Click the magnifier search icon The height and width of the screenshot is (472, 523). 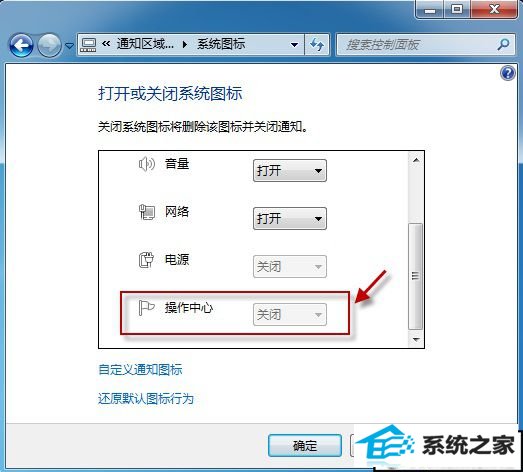[503, 44]
